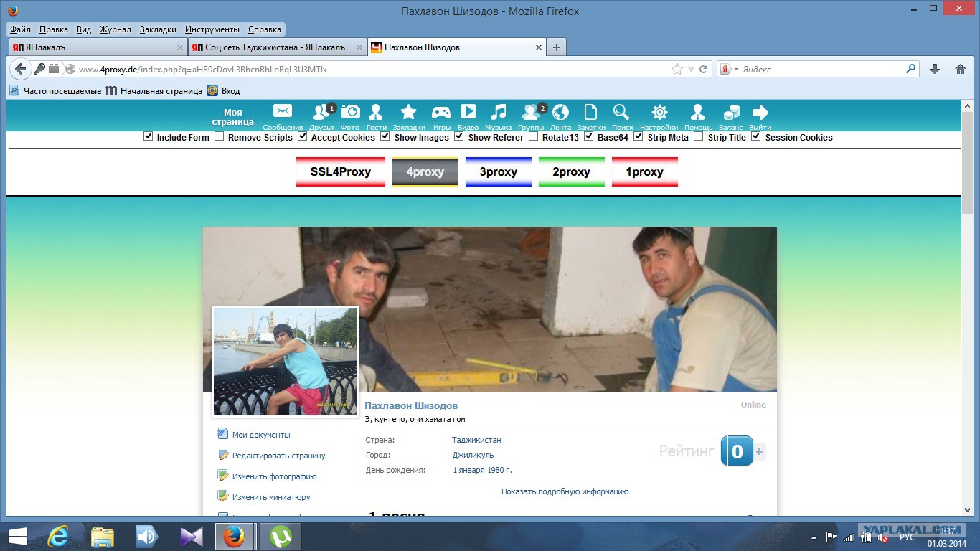
Task: Toggle the Include Form checkbox
Action: [x=149, y=136]
